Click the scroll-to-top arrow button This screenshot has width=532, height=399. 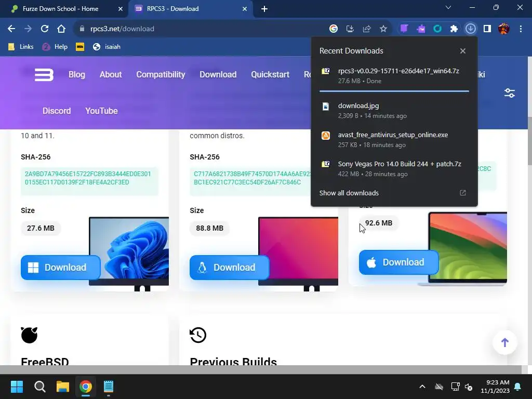tap(505, 342)
